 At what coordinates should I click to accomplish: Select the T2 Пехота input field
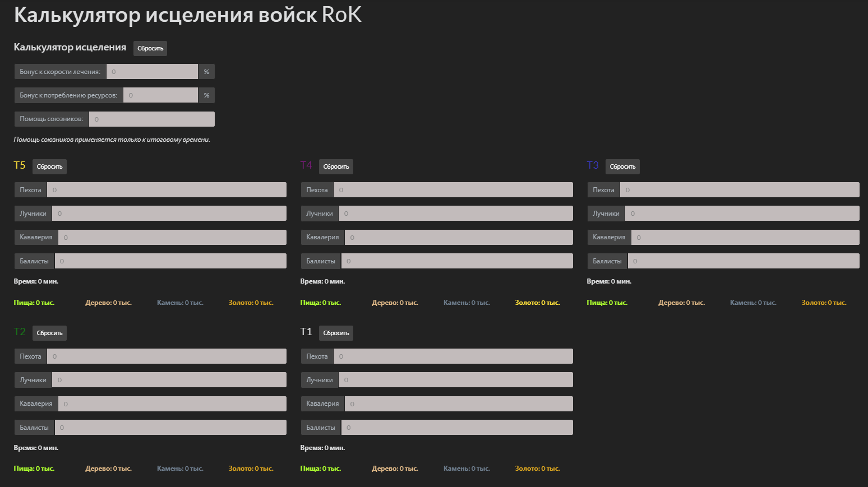click(x=167, y=356)
